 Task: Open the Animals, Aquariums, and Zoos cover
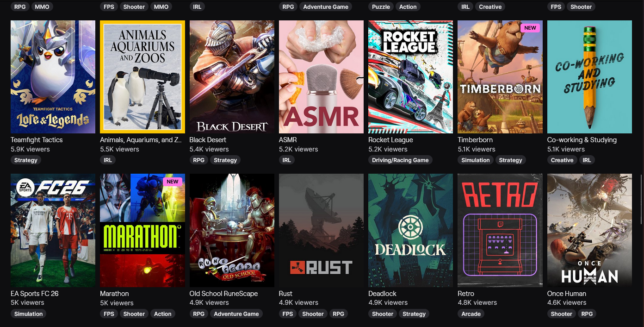pyautogui.click(x=142, y=77)
